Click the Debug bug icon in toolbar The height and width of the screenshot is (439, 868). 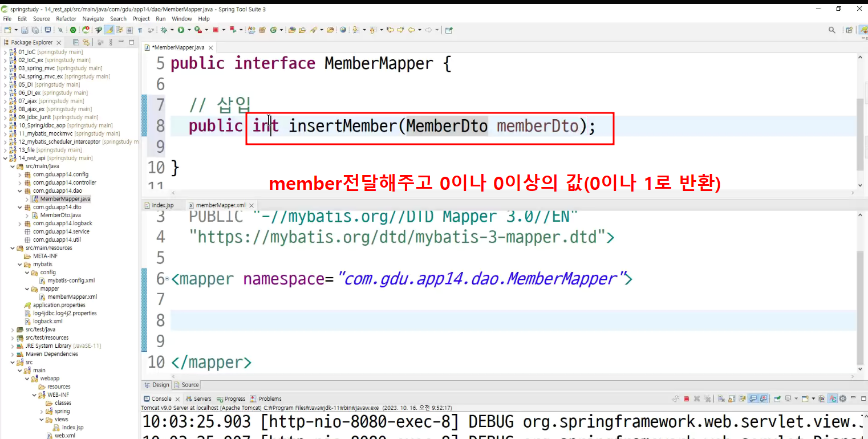coord(164,30)
